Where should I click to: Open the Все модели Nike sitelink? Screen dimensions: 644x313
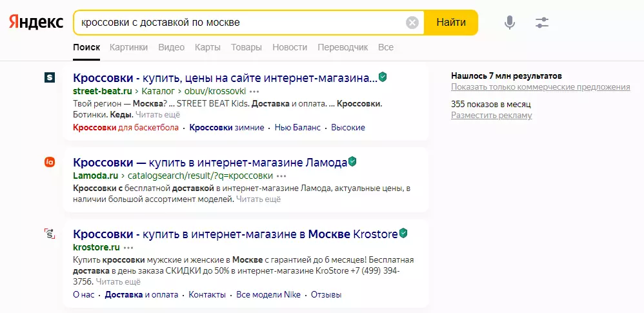point(268,294)
